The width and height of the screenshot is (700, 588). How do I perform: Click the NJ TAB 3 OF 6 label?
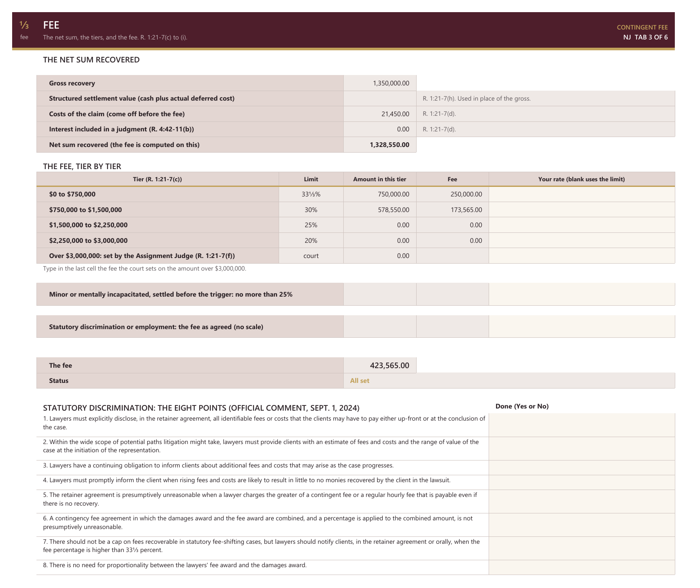(645, 37)
